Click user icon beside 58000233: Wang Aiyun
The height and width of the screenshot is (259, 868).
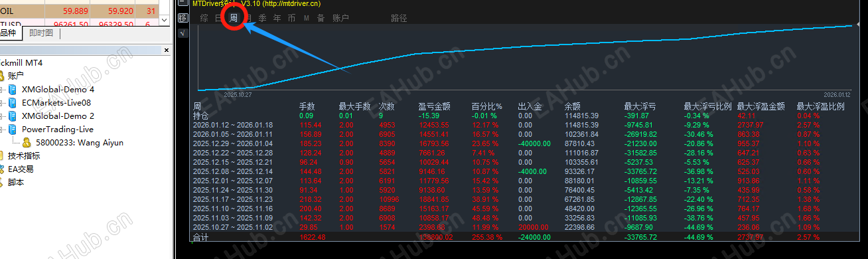pyautogui.click(x=27, y=142)
